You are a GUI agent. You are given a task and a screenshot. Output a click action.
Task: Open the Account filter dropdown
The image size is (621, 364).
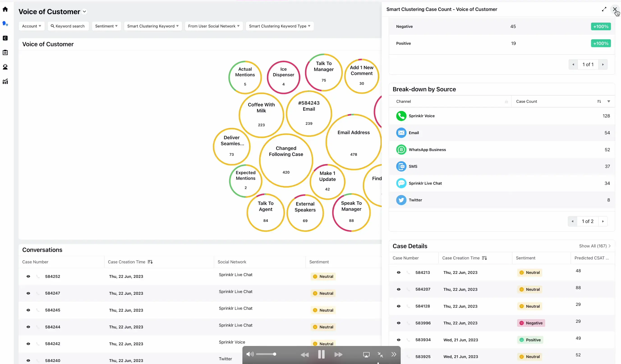click(31, 26)
